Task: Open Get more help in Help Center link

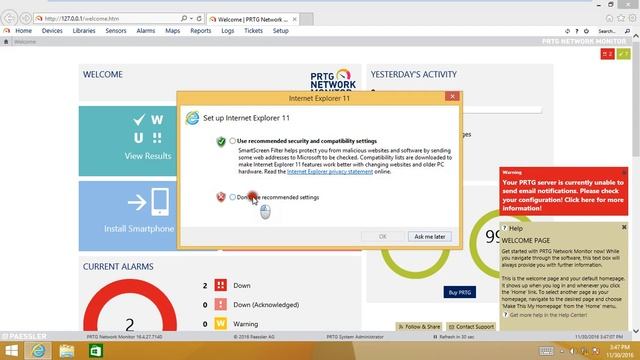Action: point(548,315)
